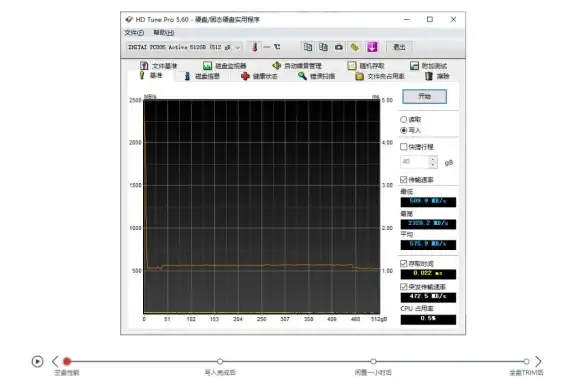Select the last timeline marker (全盘TRIM后)
588x379 pixels.
(x=526, y=361)
